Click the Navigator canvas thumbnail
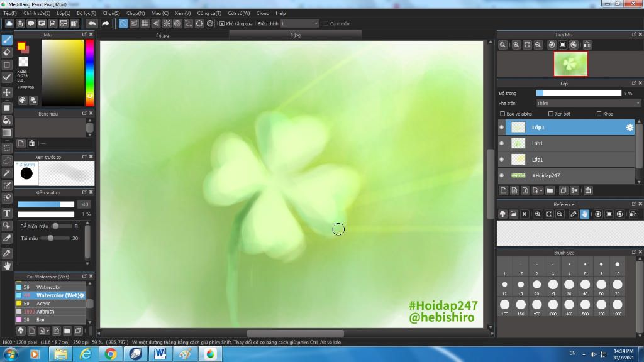 click(570, 64)
